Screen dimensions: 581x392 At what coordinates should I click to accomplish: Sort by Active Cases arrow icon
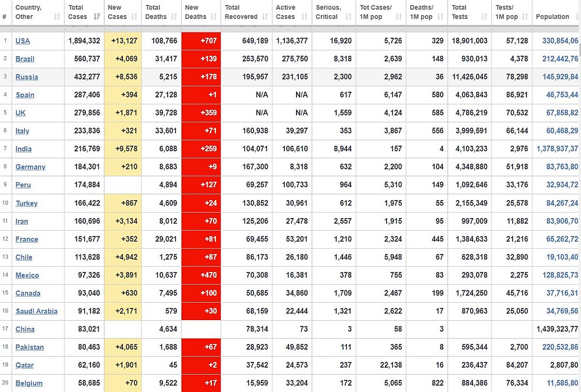[x=305, y=17]
